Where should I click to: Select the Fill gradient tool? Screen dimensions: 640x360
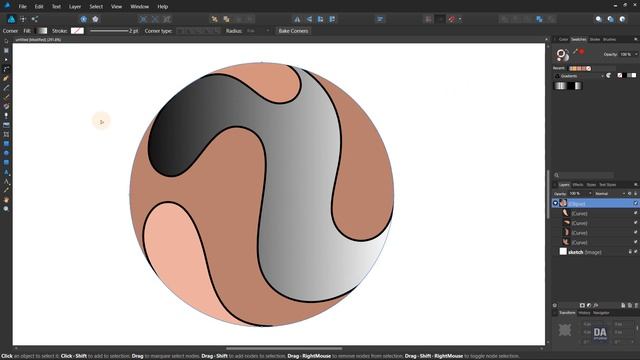6,107
